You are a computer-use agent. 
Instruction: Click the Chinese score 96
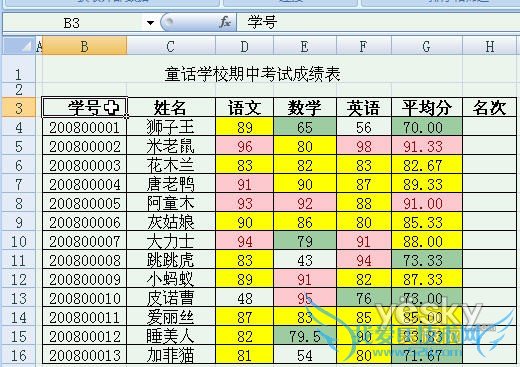(244, 146)
